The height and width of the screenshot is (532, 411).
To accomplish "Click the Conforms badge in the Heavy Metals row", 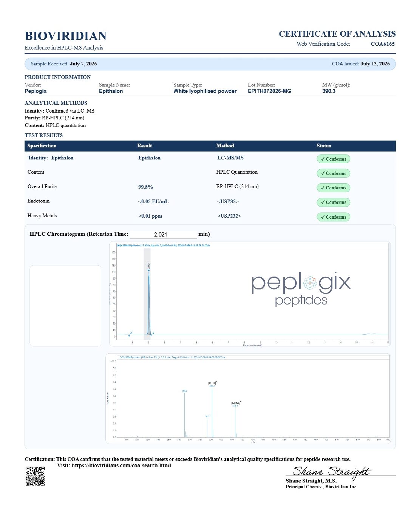I will [333, 217].
